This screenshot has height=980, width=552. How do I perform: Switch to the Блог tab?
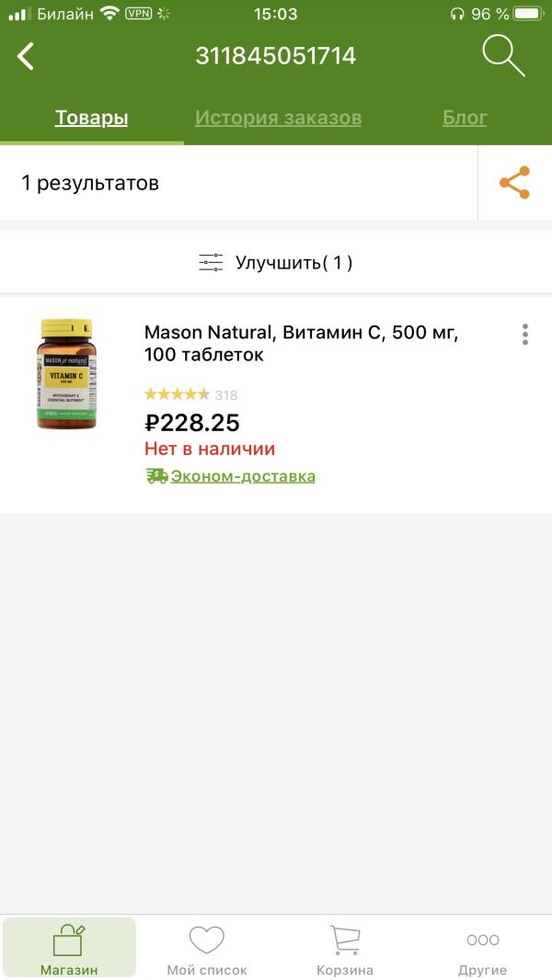[x=465, y=118]
